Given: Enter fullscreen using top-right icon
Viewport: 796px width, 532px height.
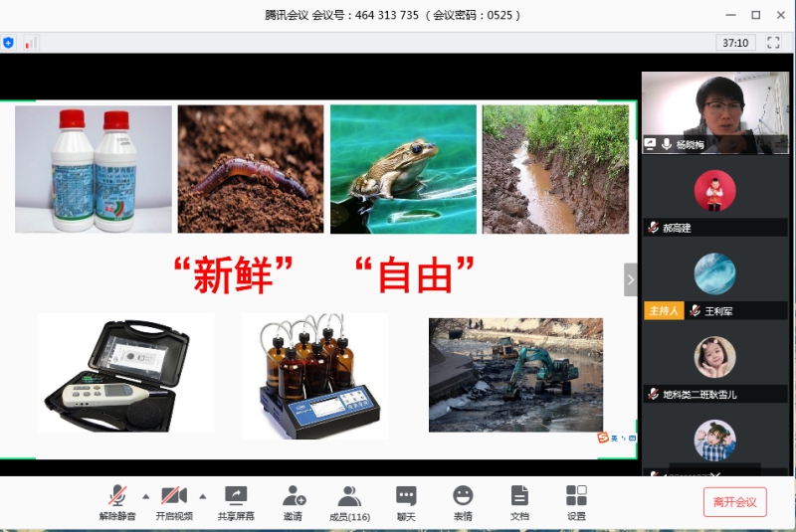Looking at the screenshot, I should [x=773, y=43].
